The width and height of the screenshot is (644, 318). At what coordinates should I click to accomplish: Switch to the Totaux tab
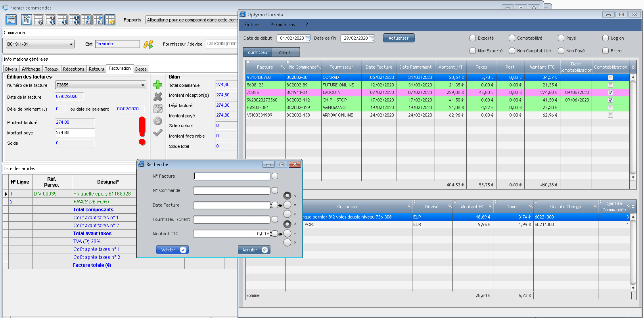(52, 69)
